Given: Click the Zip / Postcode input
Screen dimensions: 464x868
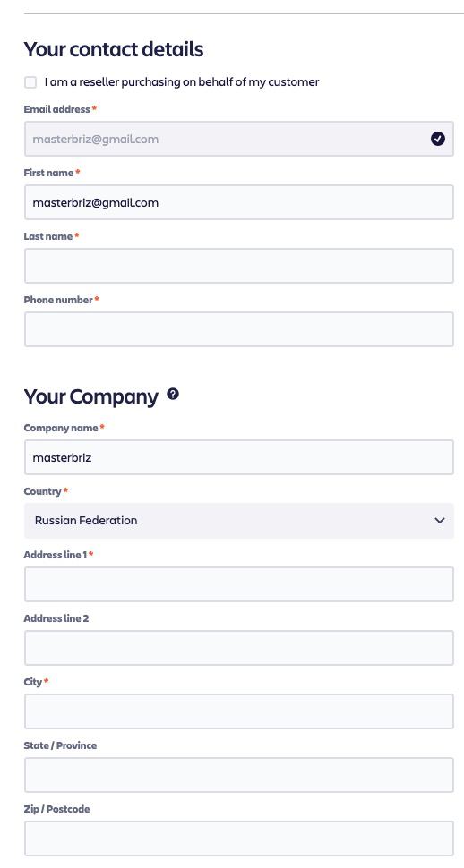Looking at the screenshot, I should (239, 838).
